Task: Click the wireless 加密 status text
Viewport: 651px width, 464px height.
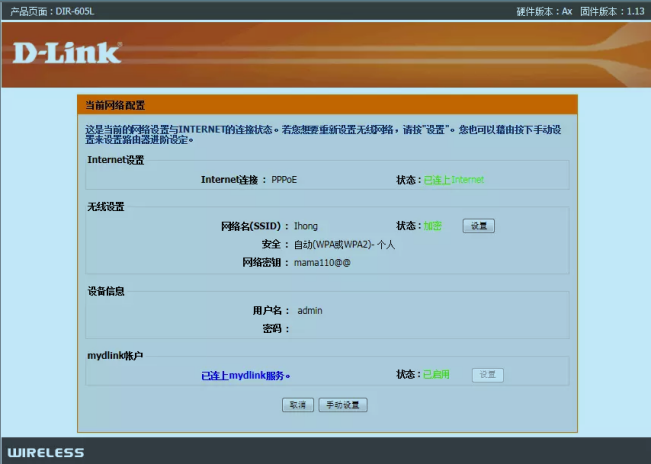Action: point(432,226)
